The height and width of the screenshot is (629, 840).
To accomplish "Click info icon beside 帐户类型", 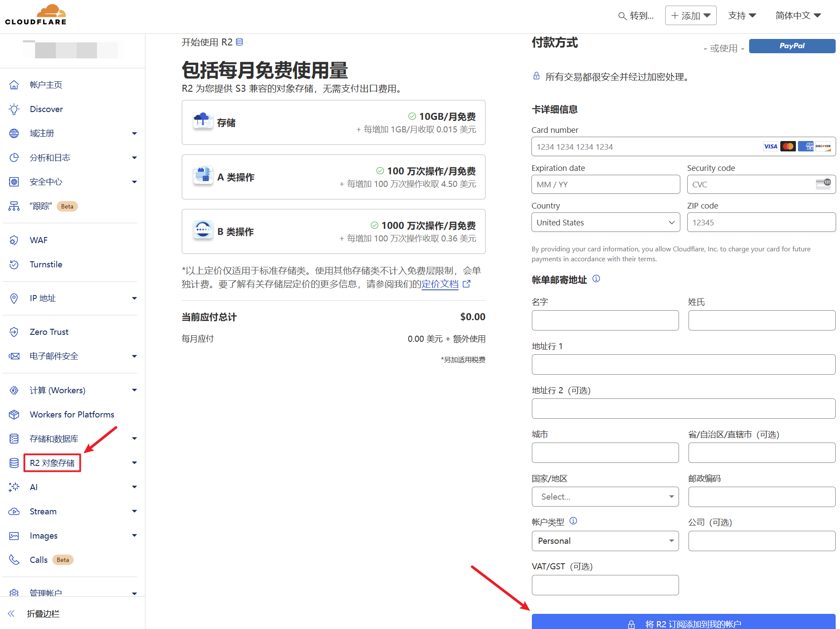I will [573, 521].
